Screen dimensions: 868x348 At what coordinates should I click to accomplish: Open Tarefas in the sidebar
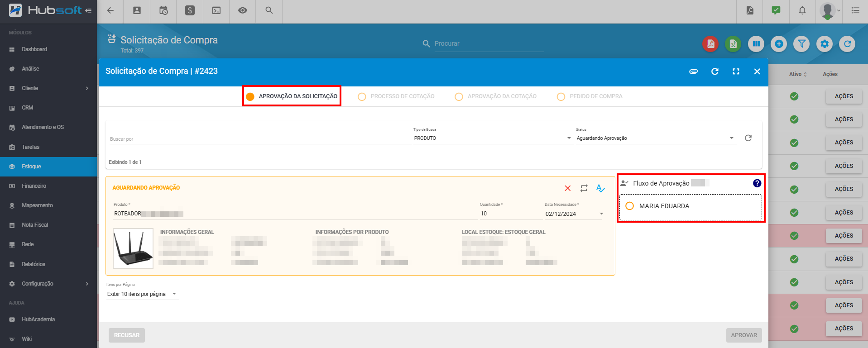[48, 147]
